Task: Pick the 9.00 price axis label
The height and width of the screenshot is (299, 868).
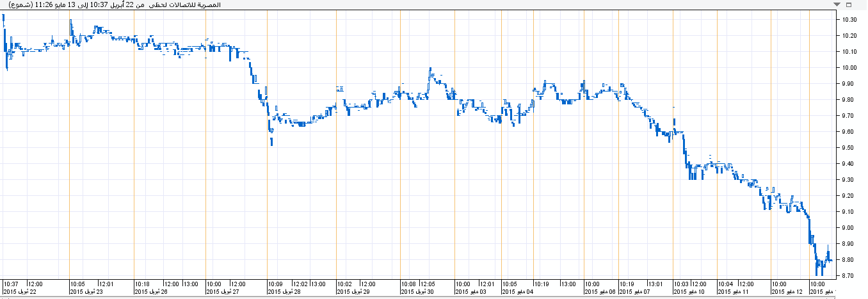Action: (x=849, y=228)
